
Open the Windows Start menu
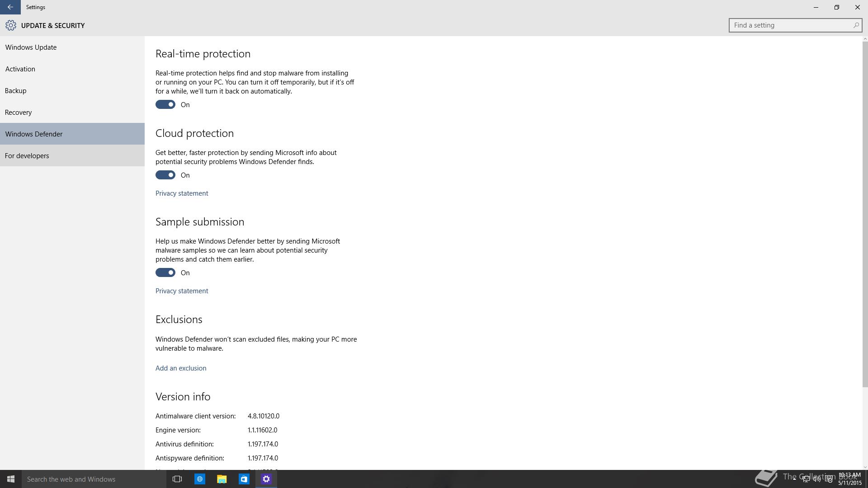11,479
